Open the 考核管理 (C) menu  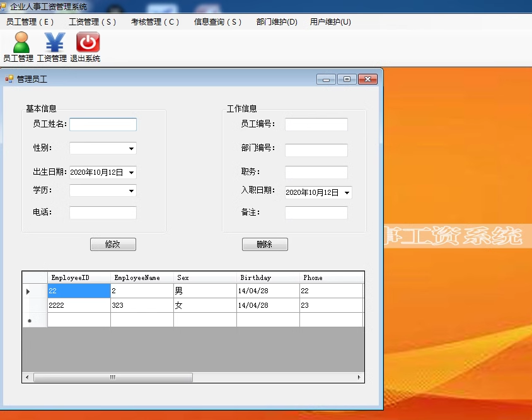(155, 22)
